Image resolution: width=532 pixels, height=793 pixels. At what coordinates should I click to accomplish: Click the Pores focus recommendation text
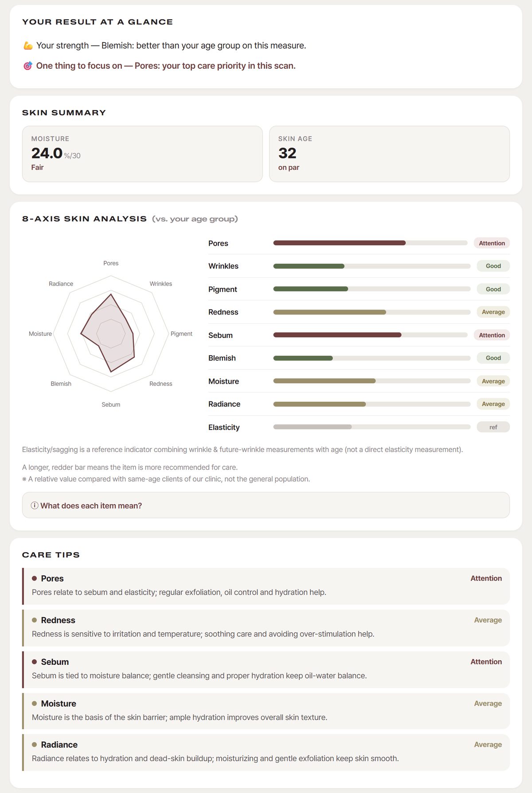click(166, 66)
